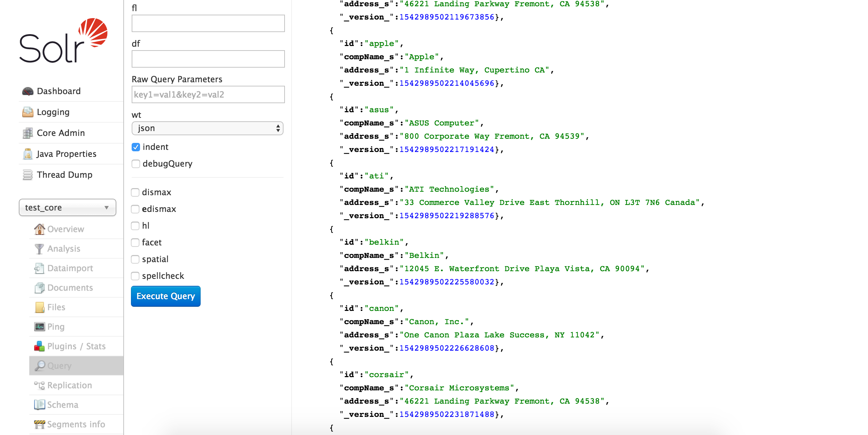
Task: Click the Dashboard gauge icon
Action: (28, 91)
